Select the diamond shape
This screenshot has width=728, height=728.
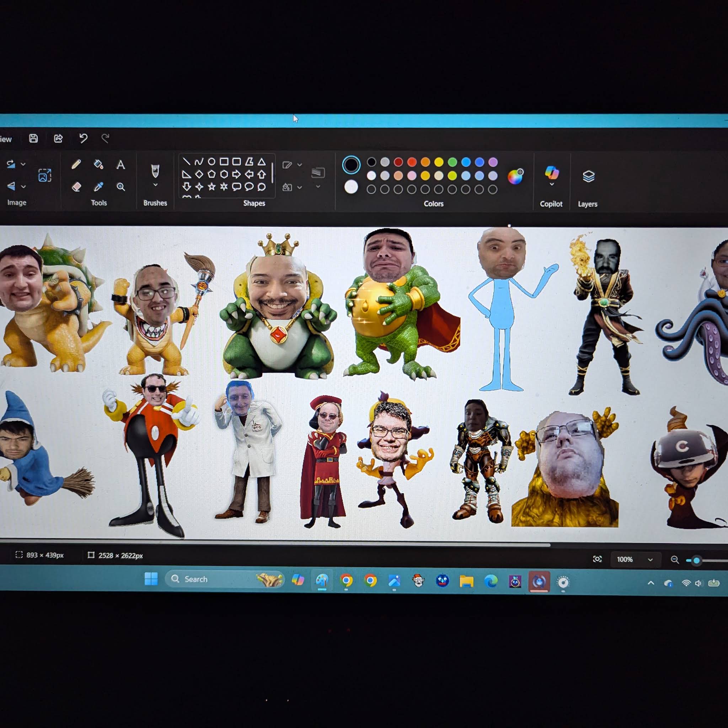click(199, 174)
